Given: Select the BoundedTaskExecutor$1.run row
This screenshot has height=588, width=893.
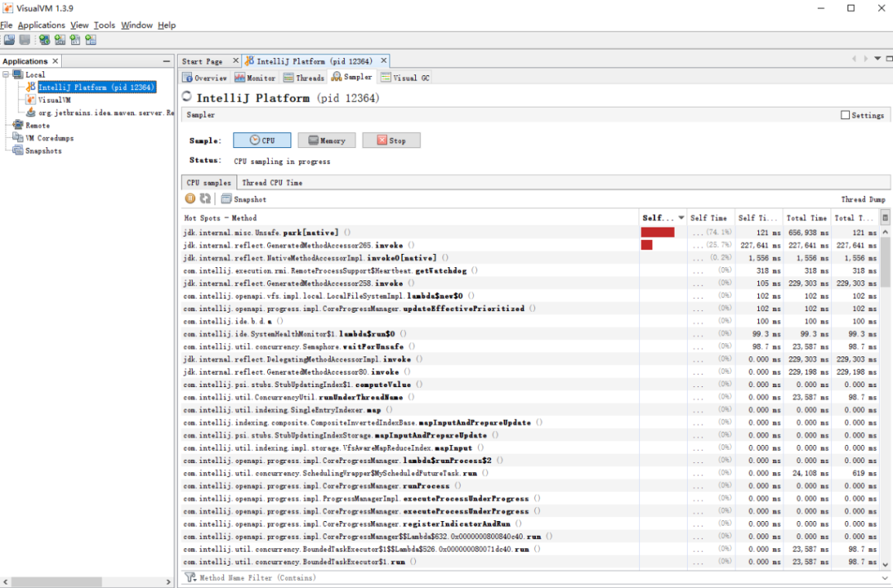Looking at the screenshot, I should [530, 562].
